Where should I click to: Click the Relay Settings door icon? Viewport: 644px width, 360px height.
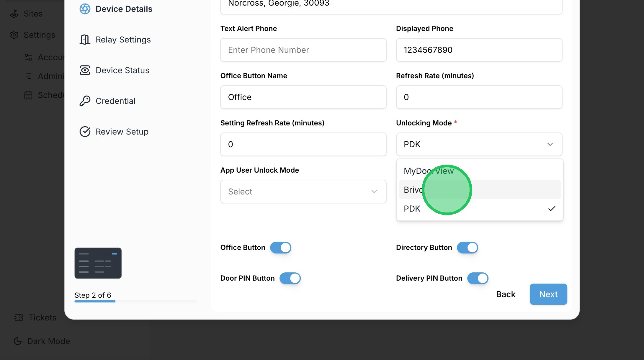point(85,40)
